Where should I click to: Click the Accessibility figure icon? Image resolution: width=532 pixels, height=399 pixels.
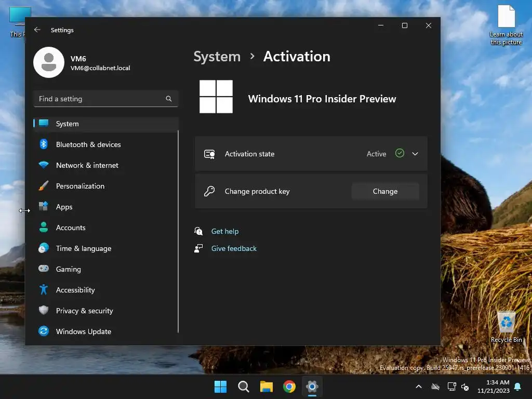tap(44, 289)
